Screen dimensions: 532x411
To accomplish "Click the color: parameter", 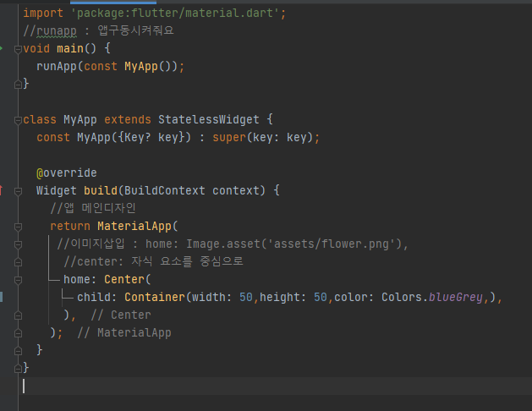I will click(x=354, y=297).
